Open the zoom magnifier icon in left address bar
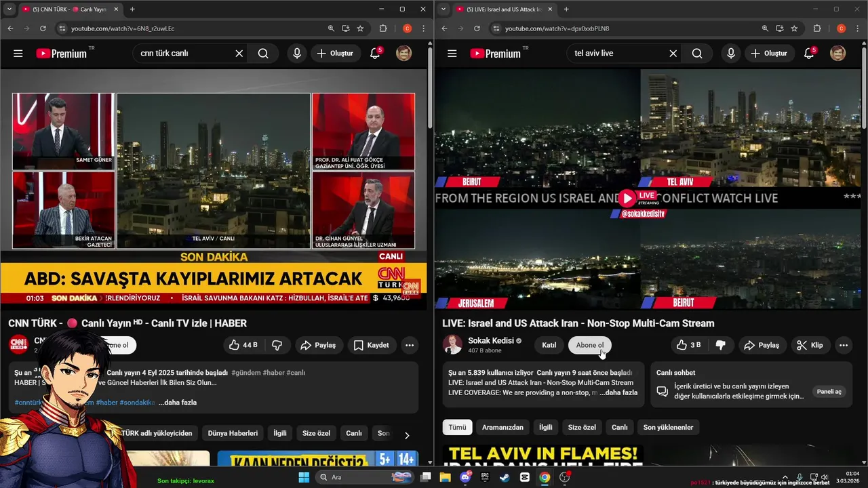The width and height of the screenshot is (868, 488). [x=331, y=28]
